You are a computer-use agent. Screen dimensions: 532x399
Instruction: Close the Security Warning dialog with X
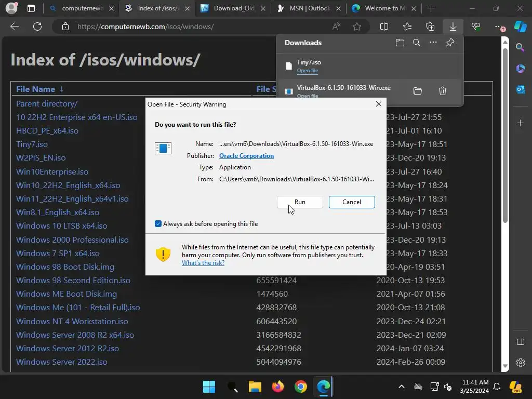tap(379, 104)
